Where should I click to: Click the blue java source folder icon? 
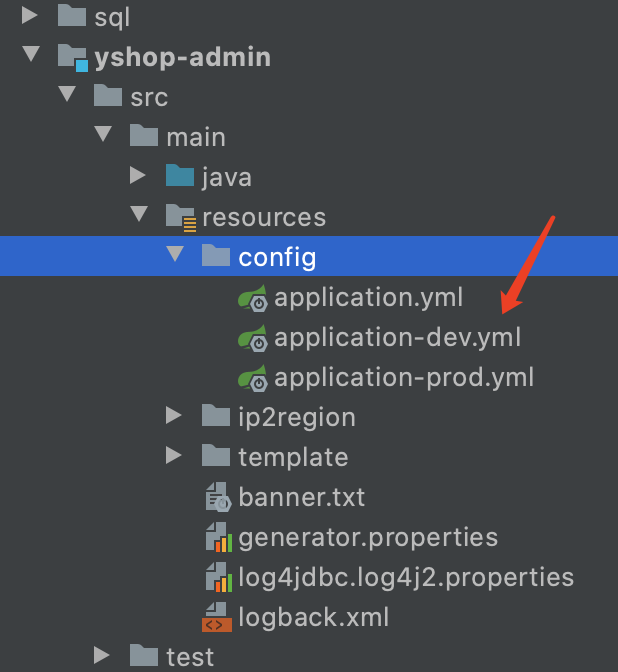pos(180,175)
